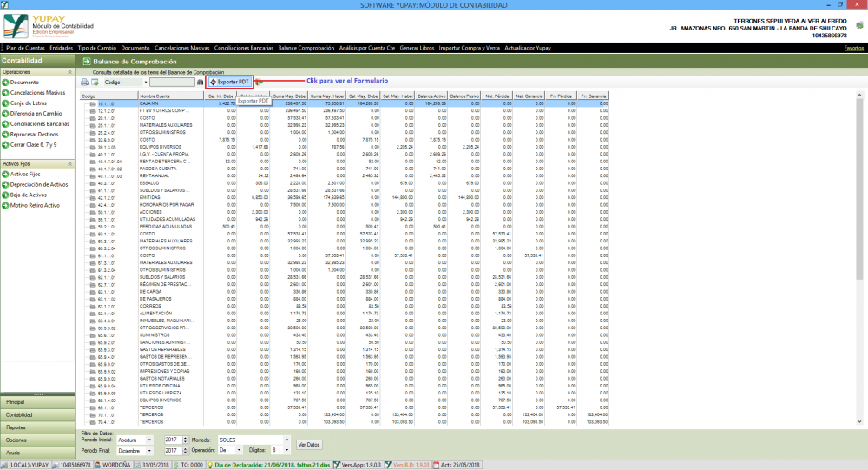Click the Favoritos link
The image size is (868, 470).
tap(853, 49)
